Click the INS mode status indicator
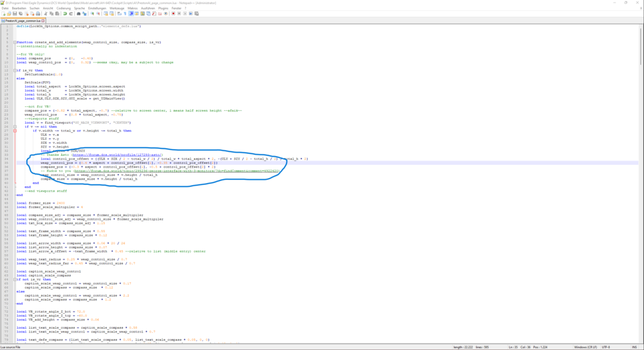This screenshot has width=644, height=350. [635, 347]
